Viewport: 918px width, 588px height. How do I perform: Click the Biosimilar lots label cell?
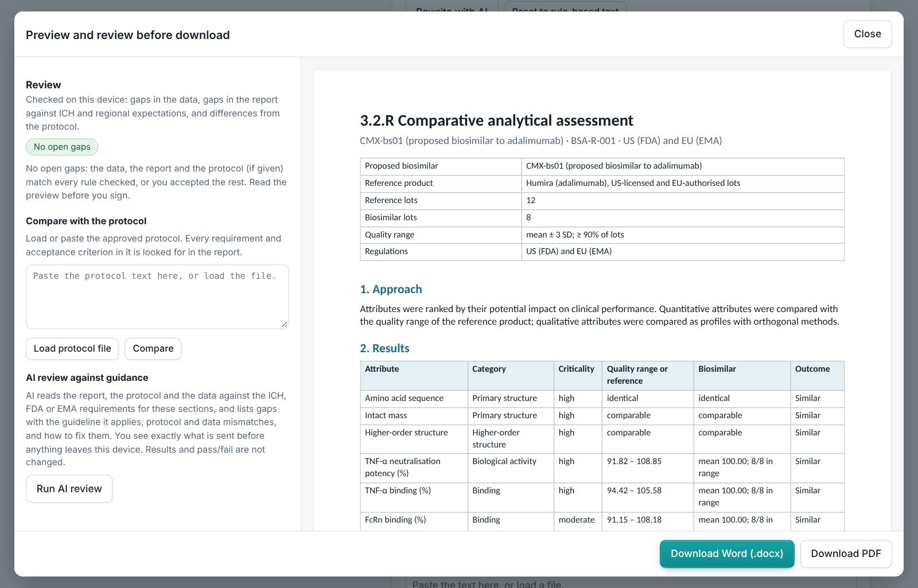coord(441,218)
